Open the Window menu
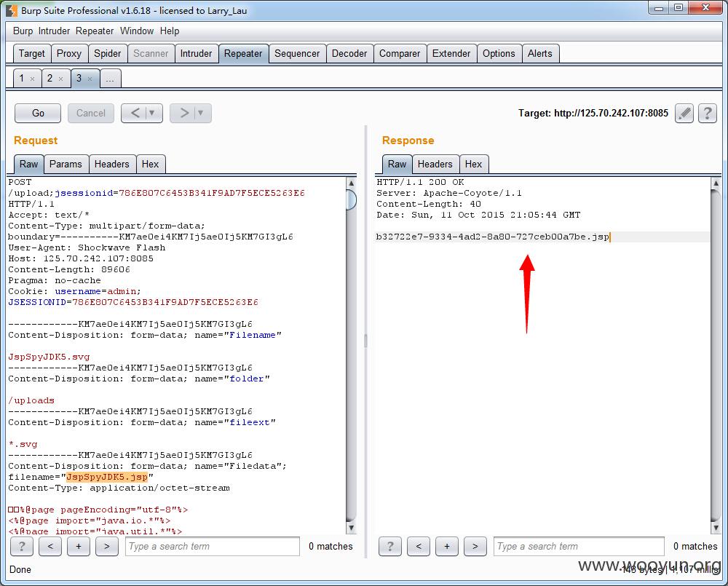 click(137, 31)
